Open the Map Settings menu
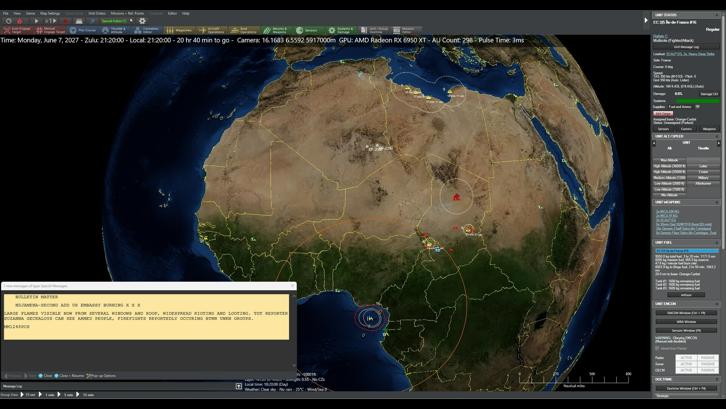 pos(50,13)
